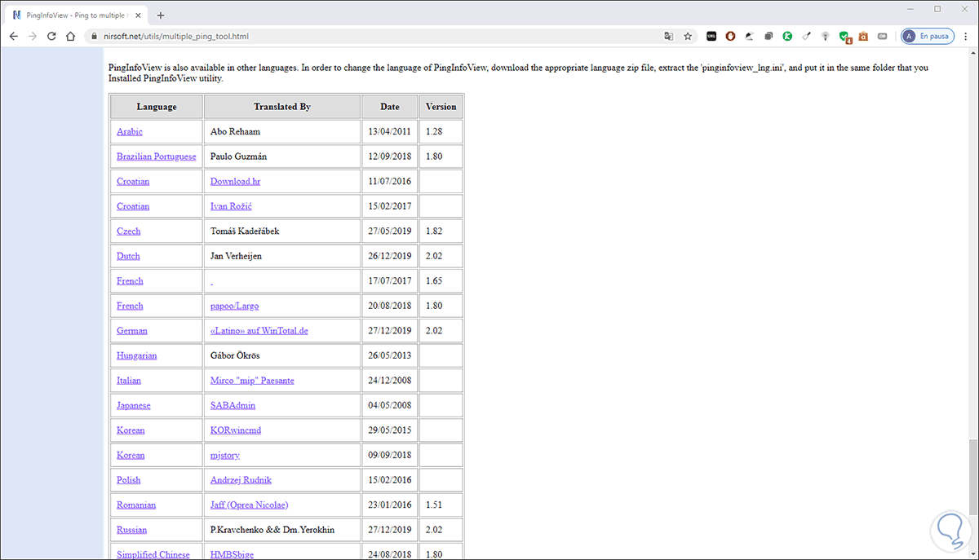Open the brown hand extension icon
Viewport: 979px width, 560px height.
[730, 36]
